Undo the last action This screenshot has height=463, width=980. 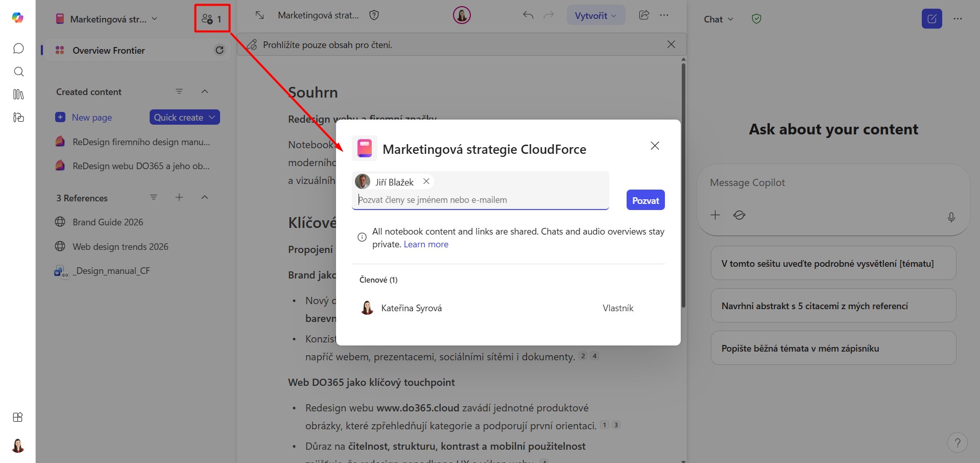(x=528, y=15)
